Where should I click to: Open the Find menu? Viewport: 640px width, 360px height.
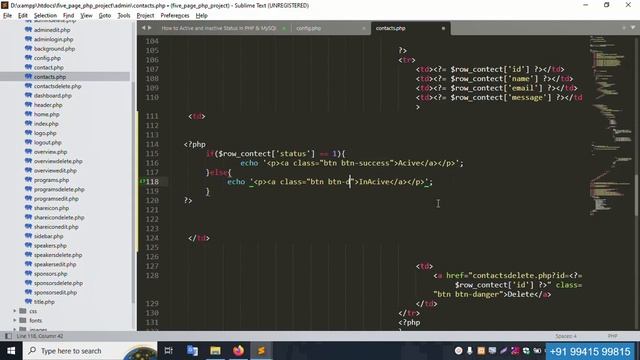click(68, 16)
